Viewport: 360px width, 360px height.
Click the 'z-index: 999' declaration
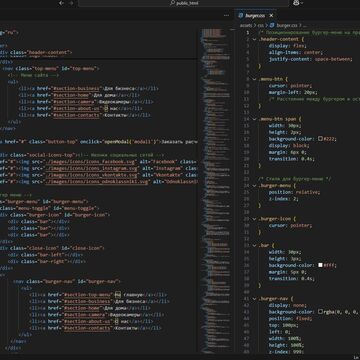286,352
